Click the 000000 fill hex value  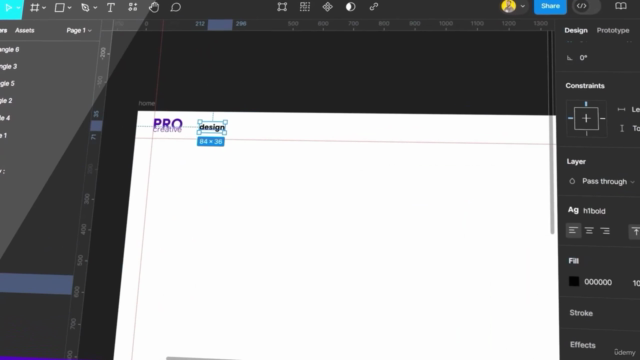(x=598, y=282)
